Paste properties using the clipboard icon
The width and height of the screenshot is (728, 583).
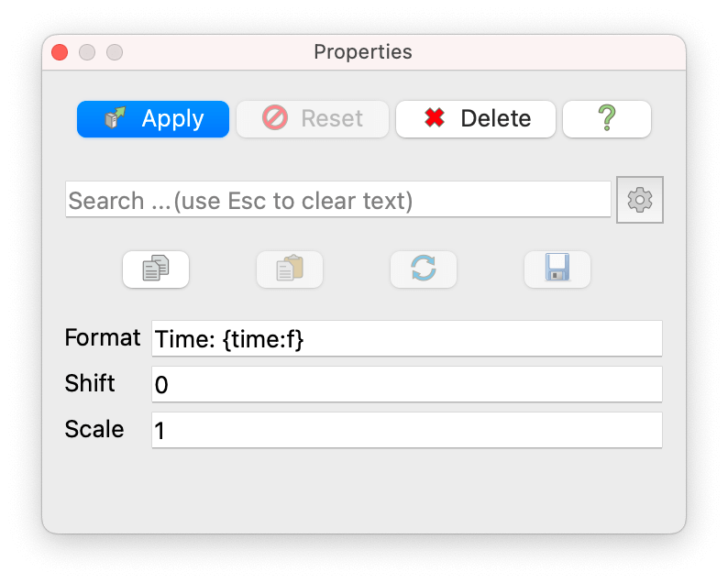point(290,269)
